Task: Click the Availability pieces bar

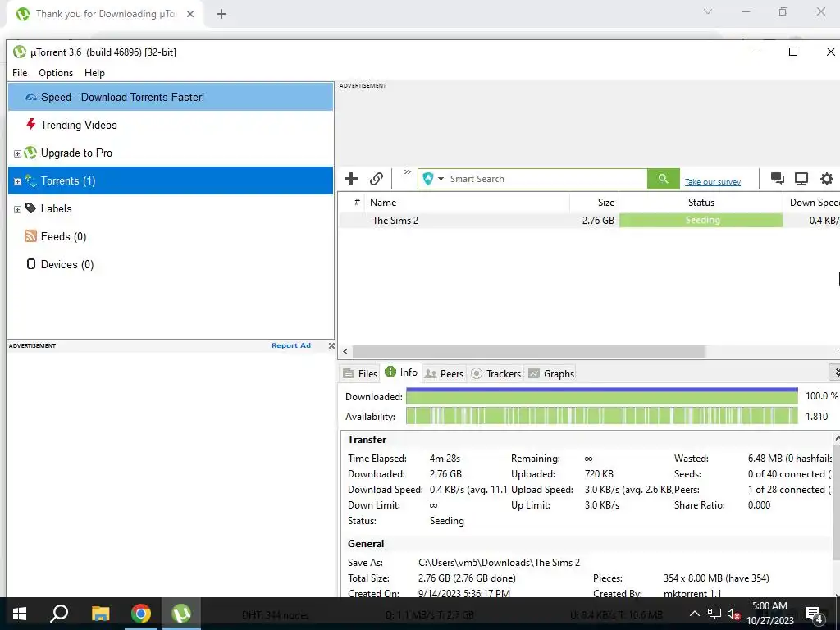Action: click(x=601, y=416)
